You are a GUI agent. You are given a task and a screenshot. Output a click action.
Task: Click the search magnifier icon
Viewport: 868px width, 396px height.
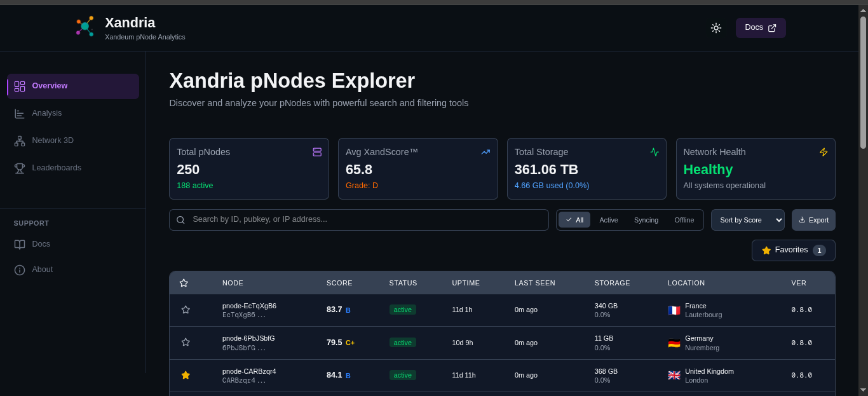[x=180, y=220]
